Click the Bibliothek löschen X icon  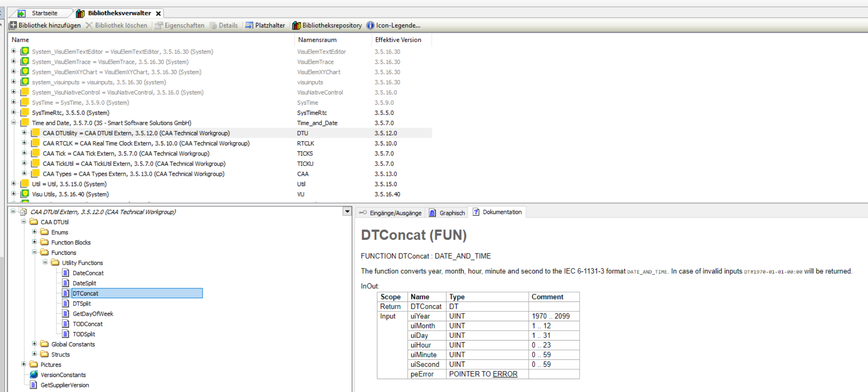click(89, 25)
